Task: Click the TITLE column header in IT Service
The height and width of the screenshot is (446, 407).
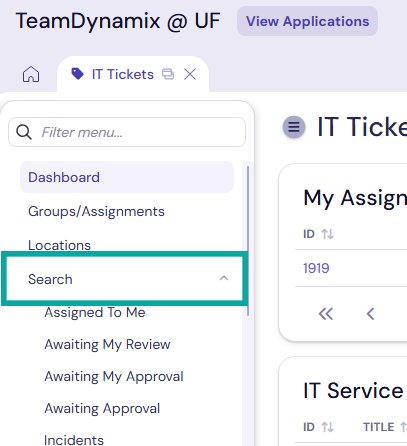Action: pos(379,427)
